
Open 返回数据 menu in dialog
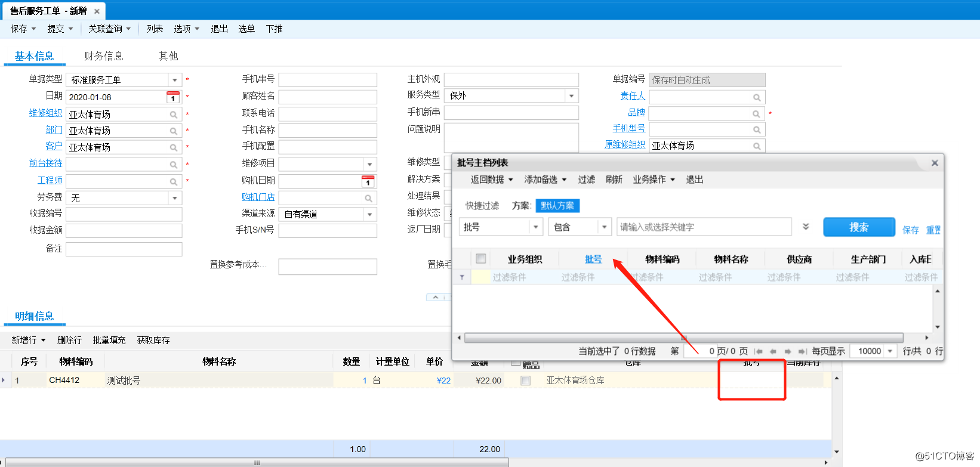[x=492, y=180]
